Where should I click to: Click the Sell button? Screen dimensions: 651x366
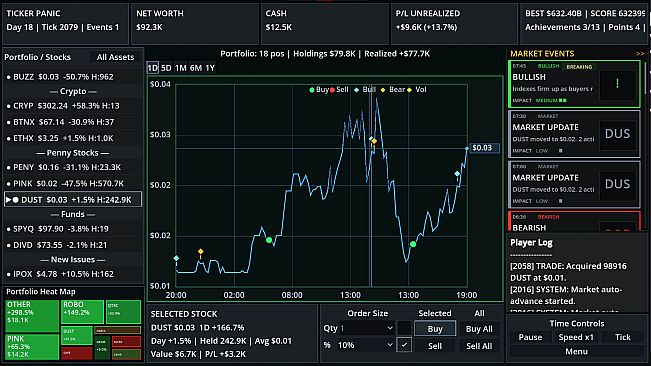click(435, 346)
